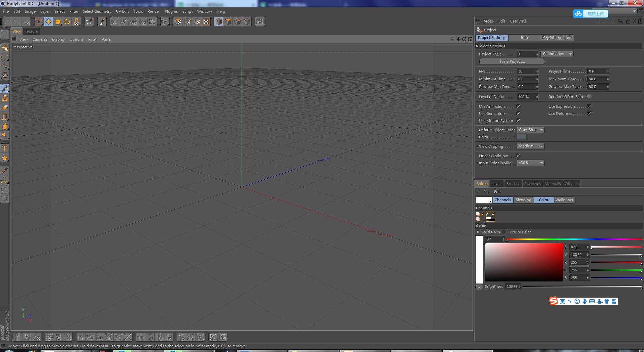Viewport: 644px width, 352px height.
Task: Open the Centimeters unit dropdown
Action: (556, 54)
